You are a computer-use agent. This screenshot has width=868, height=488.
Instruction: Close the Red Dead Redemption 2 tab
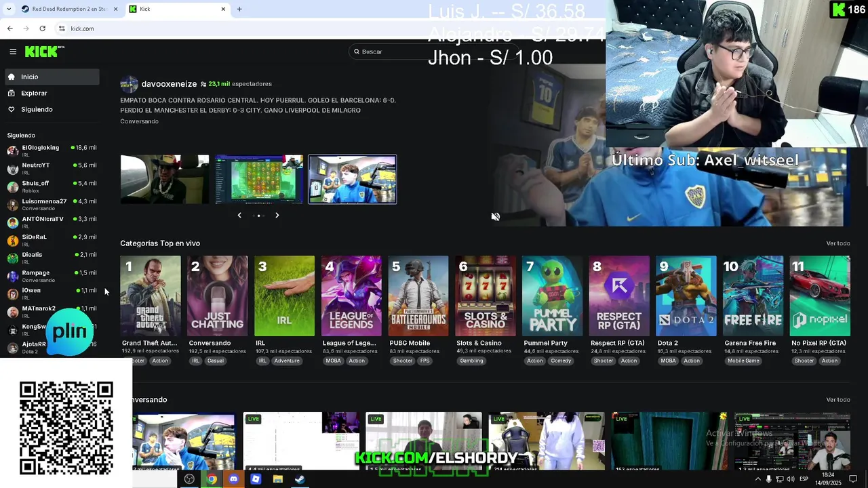[x=115, y=9]
